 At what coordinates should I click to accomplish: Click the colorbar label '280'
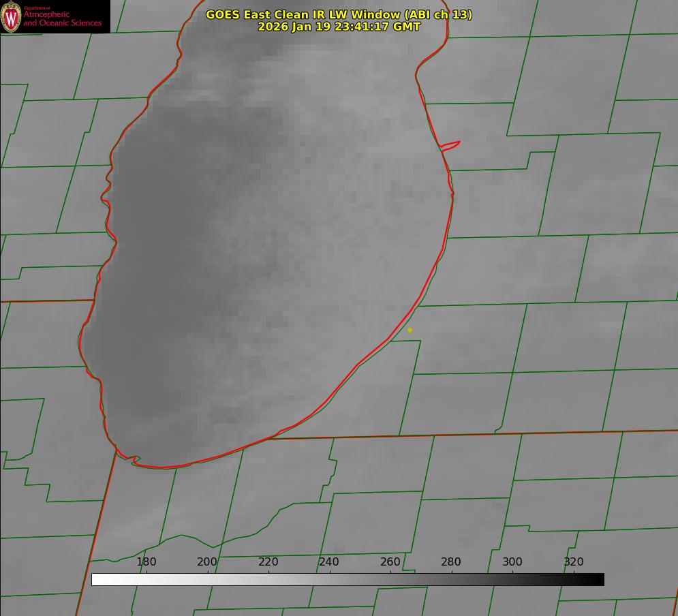tap(451, 561)
